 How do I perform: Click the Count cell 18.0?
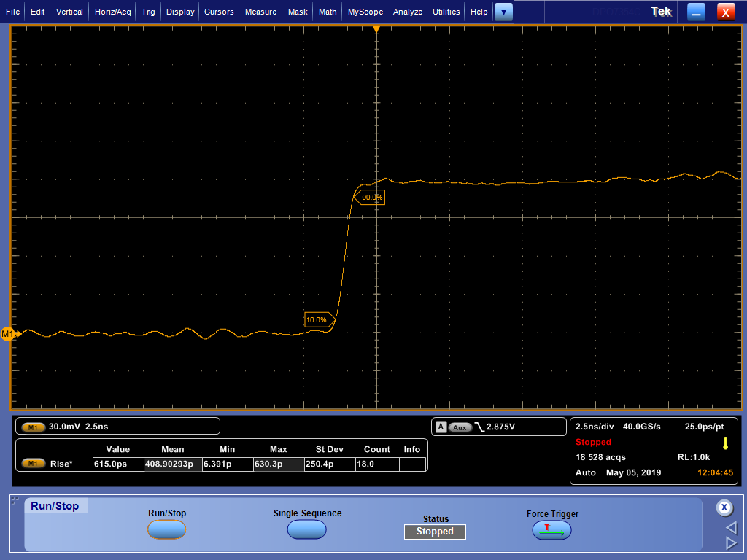[x=377, y=464]
